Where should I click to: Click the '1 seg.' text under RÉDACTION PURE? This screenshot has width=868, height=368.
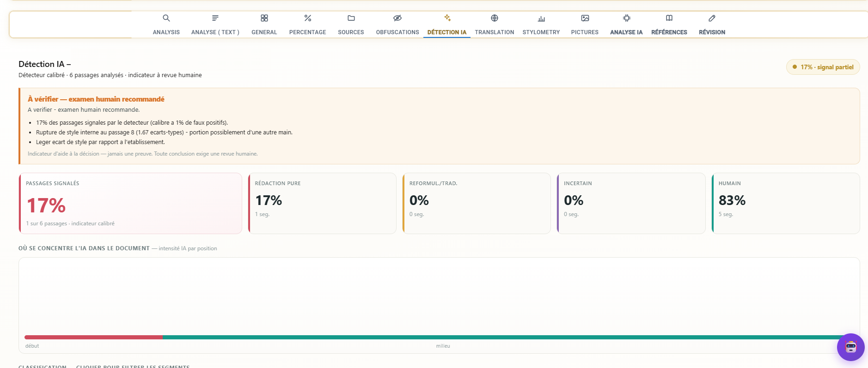coord(262,214)
